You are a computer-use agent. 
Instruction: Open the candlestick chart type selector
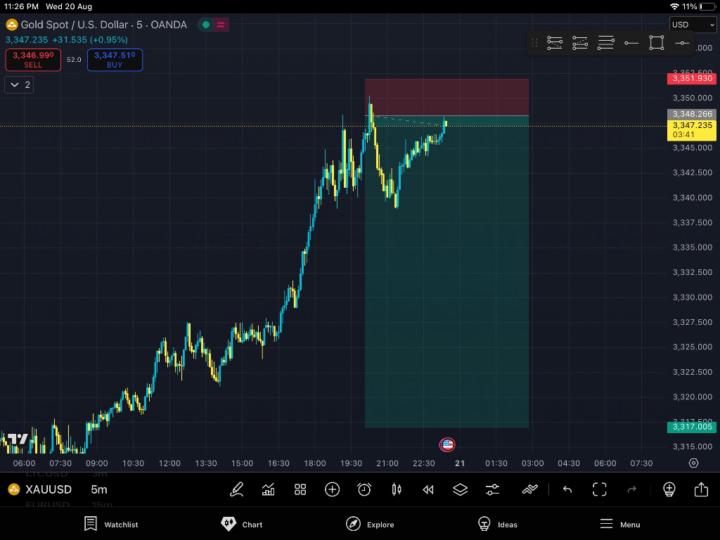pyautogui.click(x=396, y=489)
